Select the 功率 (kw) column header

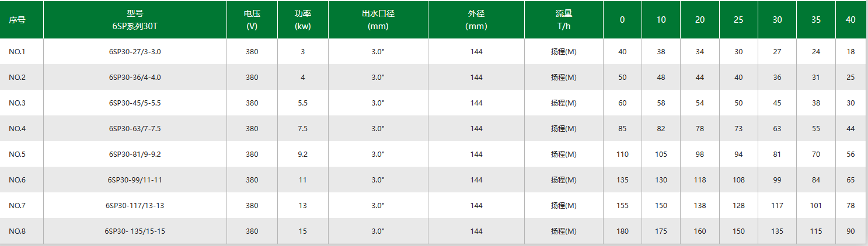(302, 20)
